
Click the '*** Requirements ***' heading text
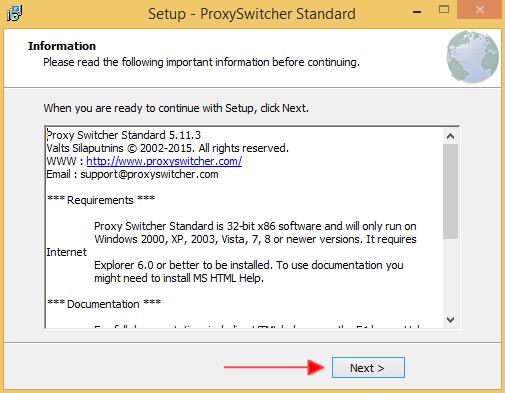tap(101, 200)
